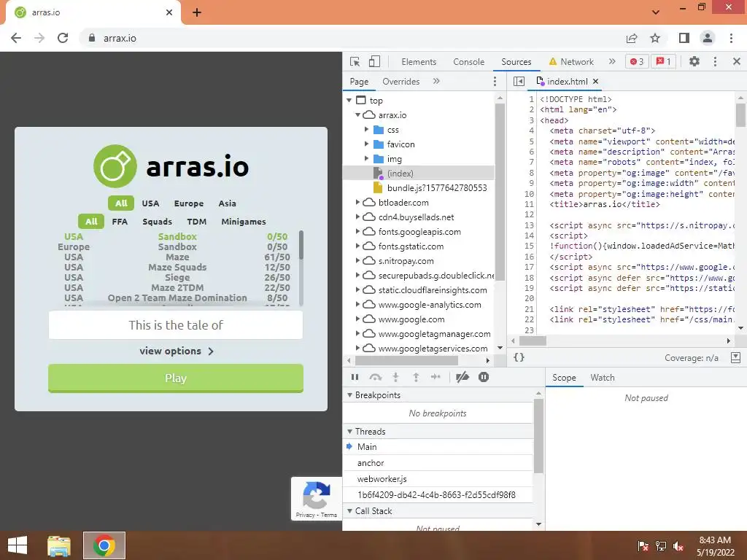Open Sources navigator three-dot menu

click(495, 82)
